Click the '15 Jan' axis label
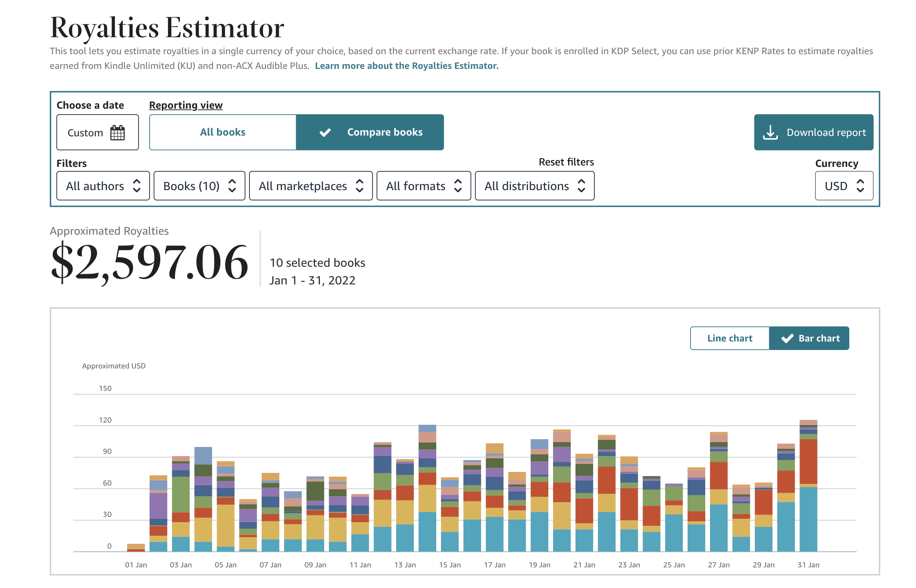Image resolution: width=916 pixels, height=588 pixels. point(450,565)
